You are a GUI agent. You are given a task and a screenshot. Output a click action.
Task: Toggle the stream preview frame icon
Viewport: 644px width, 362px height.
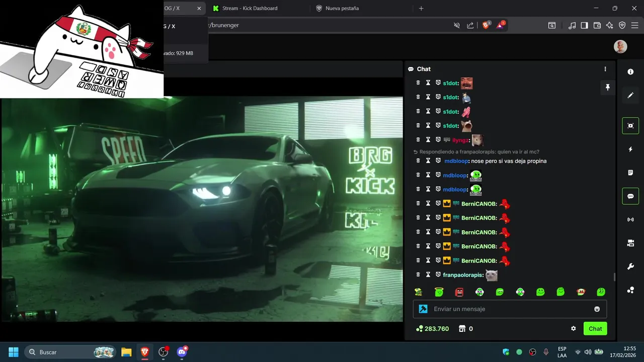tap(630, 126)
